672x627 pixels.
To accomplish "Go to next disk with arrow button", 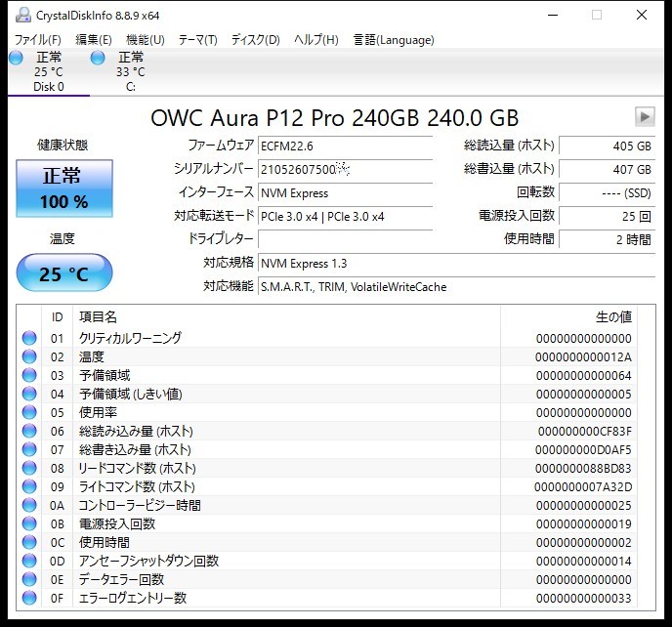I will pos(645,116).
